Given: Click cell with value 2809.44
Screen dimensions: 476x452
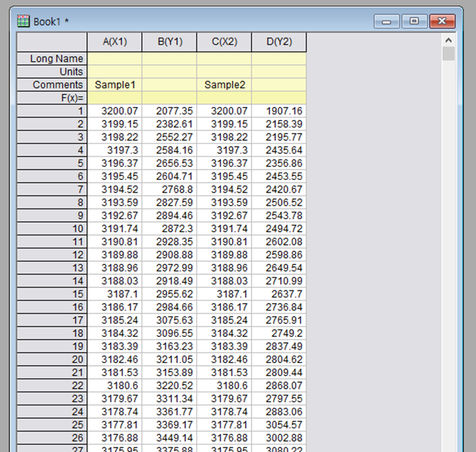Looking at the screenshot, I should [279, 372].
